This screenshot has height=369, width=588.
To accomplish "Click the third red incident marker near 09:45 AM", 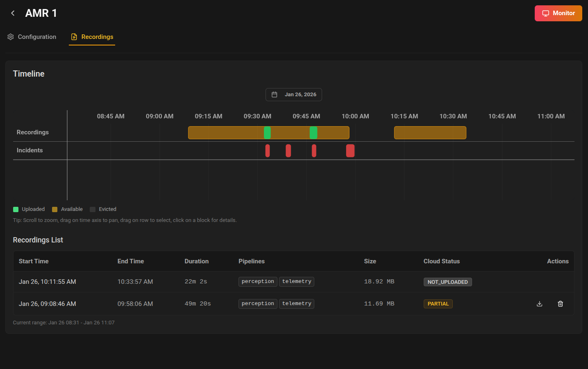I will 314,151.
